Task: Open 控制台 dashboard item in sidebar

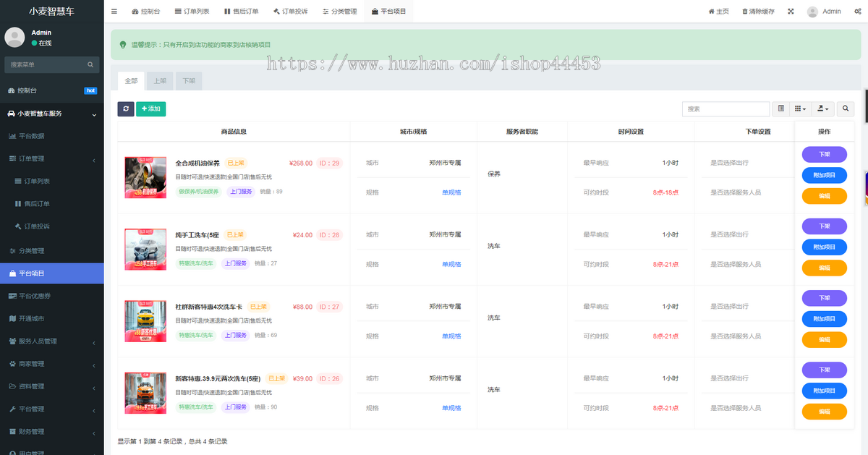Action: coord(51,90)
